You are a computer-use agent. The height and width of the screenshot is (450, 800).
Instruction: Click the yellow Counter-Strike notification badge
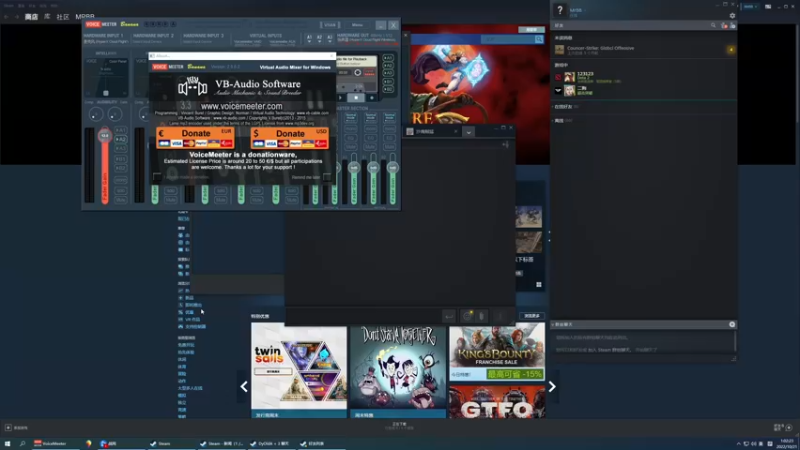click(731, 49)
